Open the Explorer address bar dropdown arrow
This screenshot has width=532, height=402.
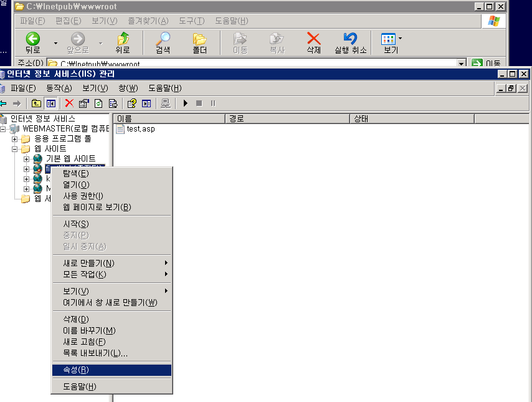click(x=461, y=63)
